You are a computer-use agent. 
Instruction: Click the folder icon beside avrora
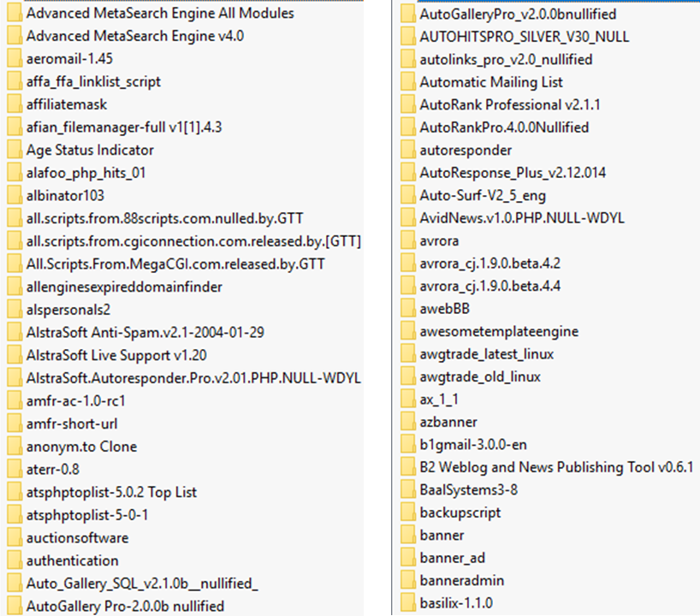coord(407,240)
